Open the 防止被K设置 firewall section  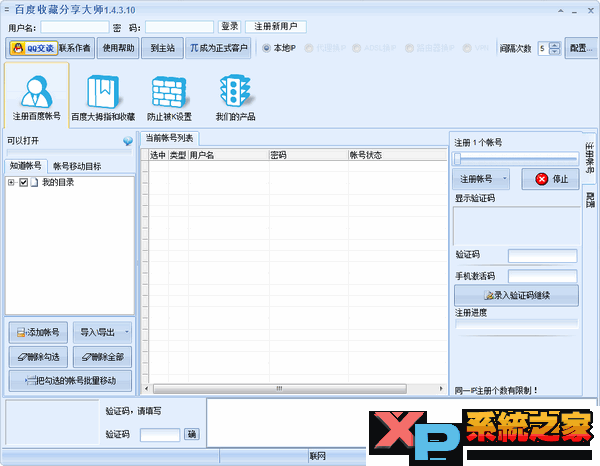[x=169, y=97]
